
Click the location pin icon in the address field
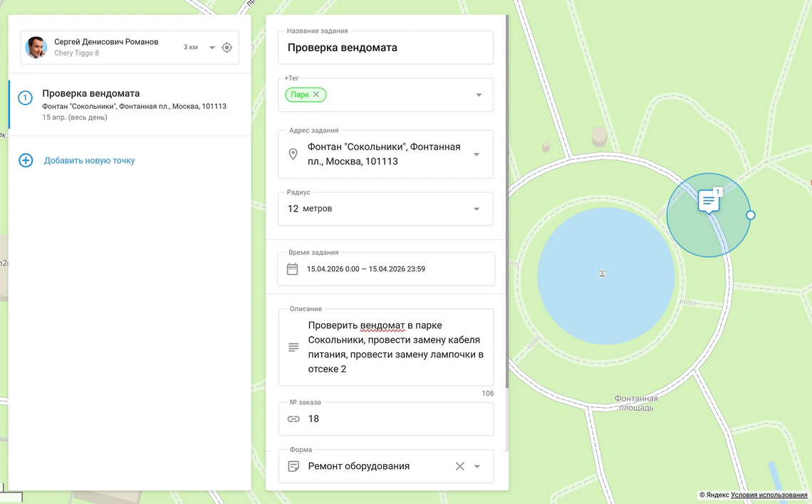293,154
